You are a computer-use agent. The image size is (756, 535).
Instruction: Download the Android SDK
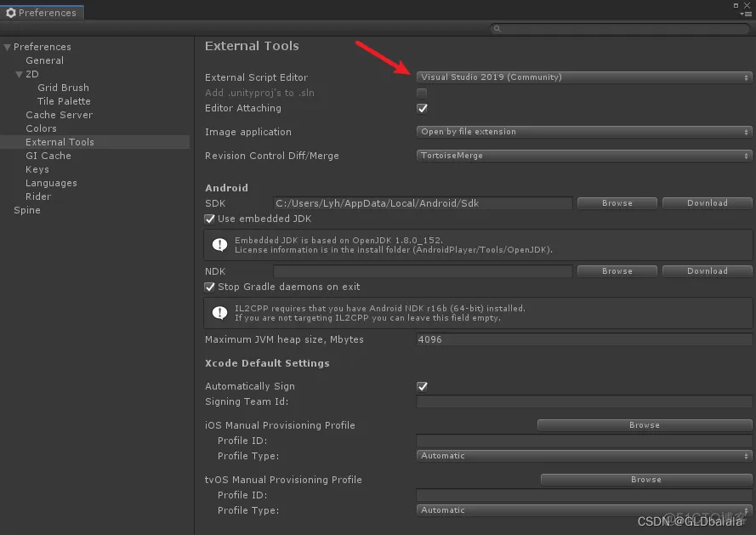[708, 203]
